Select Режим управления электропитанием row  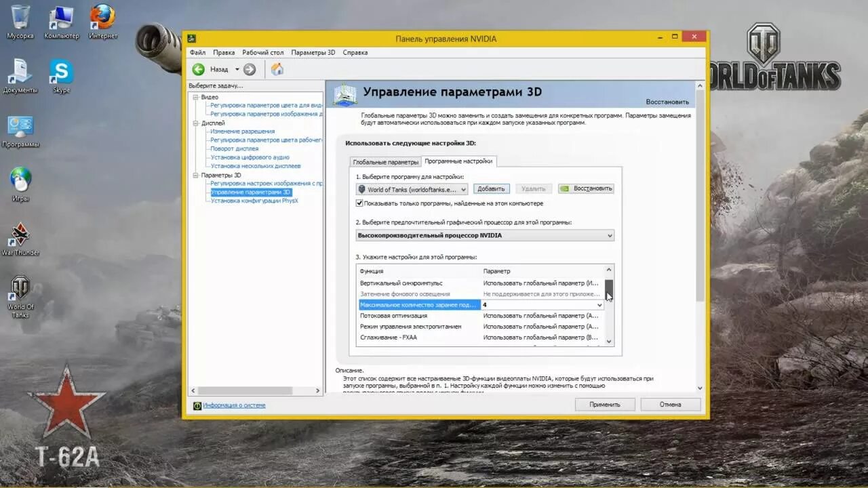(481, 327)
